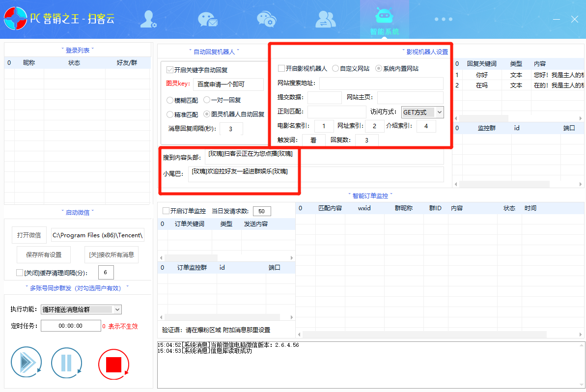Open the ellipsis more-options icon

pyautogui.click(x=443, y=19)
